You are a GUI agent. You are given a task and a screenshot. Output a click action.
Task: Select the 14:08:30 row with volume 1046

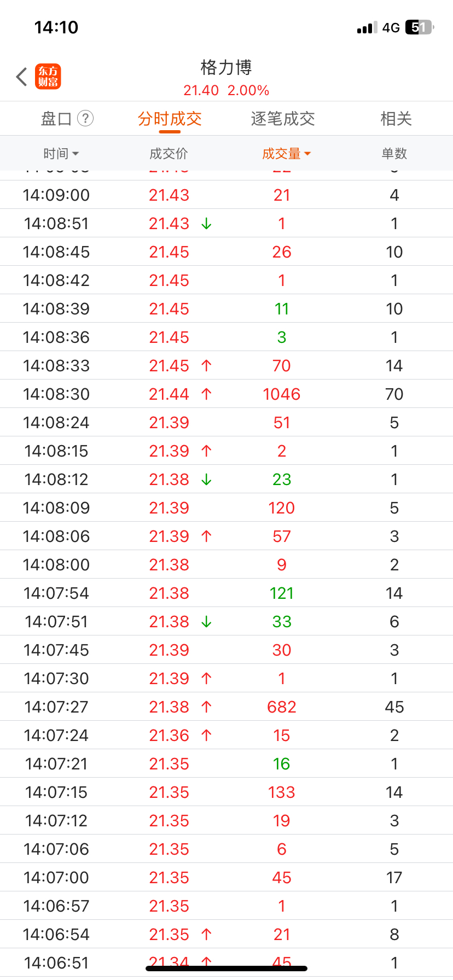click(x=226, y=394)
